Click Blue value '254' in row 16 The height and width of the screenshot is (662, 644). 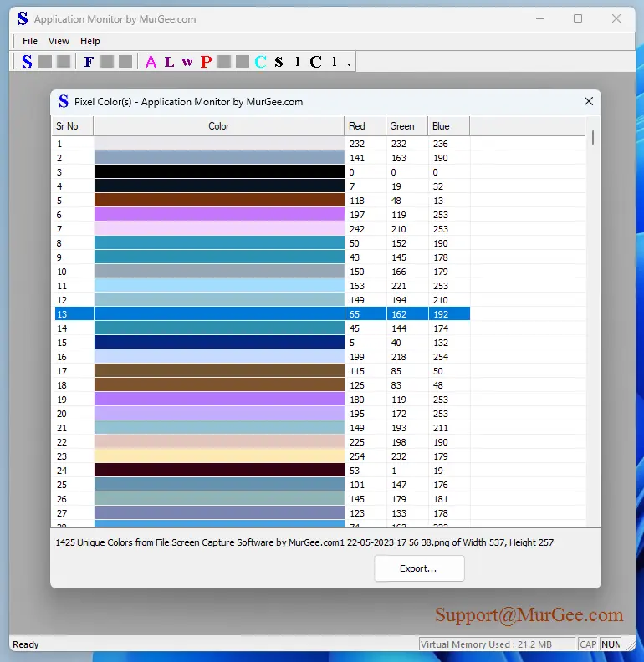pyautogui.click(x=440, y=357)
